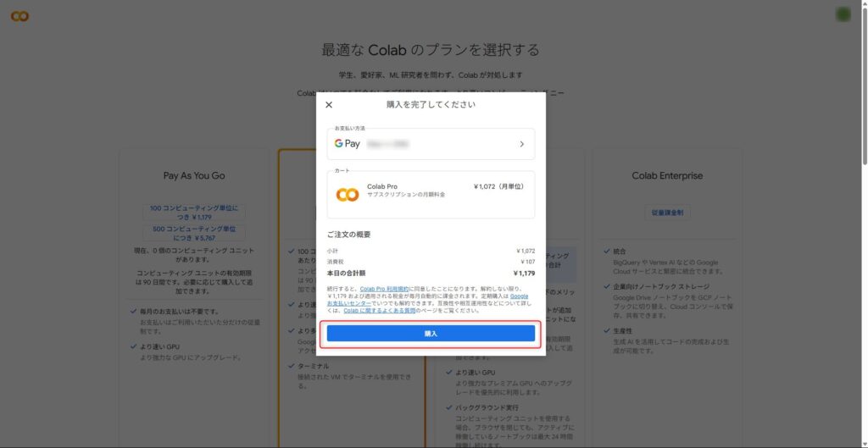Open the Colab に関するよくある質問 link
This screenshot has width=868, height=448.
[379, 311]
